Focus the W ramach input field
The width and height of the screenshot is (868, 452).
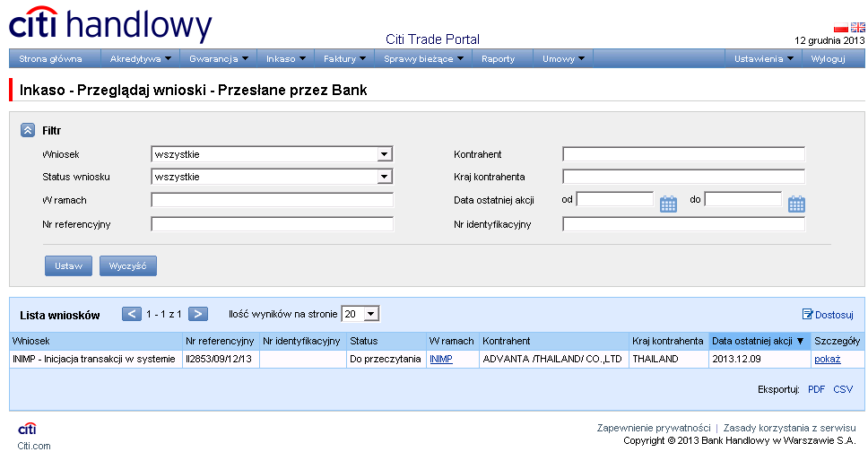pos(272,200)
